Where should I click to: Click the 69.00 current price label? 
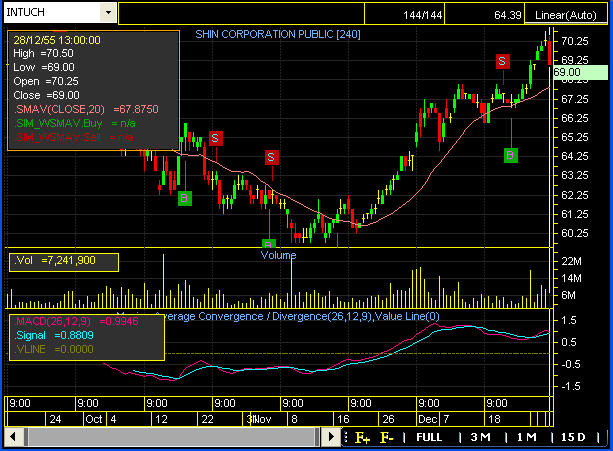point(581,72)
